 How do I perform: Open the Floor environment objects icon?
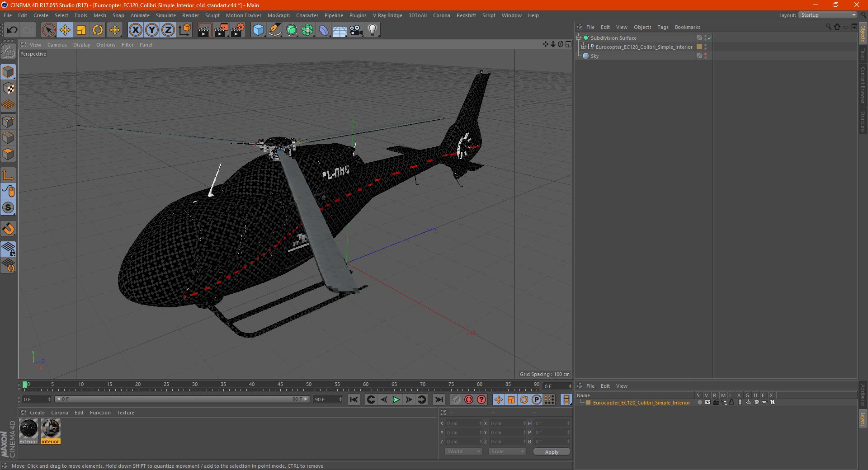click(340, 30)
